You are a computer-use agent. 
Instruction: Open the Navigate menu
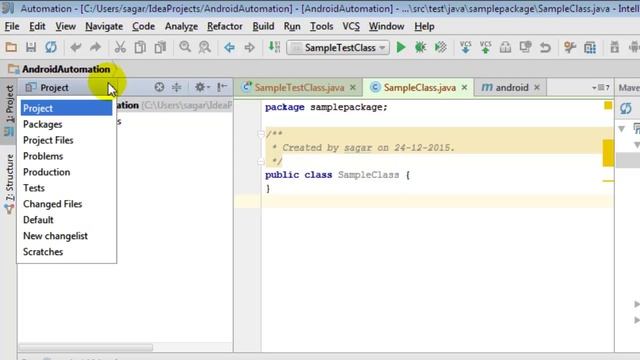(104, 27)
